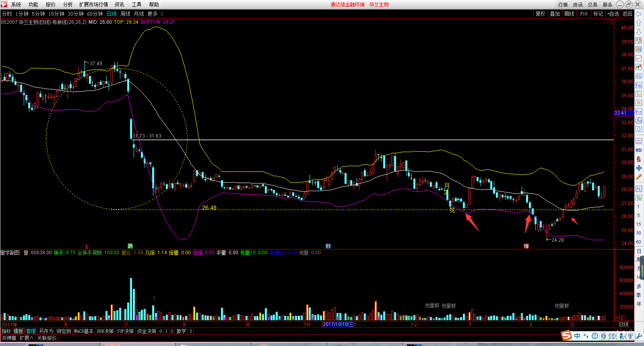Switch to 30-minute period using sidebar '30'
Image resolution: width=644 pixels, height=346 pixels.
pos(638,233)
